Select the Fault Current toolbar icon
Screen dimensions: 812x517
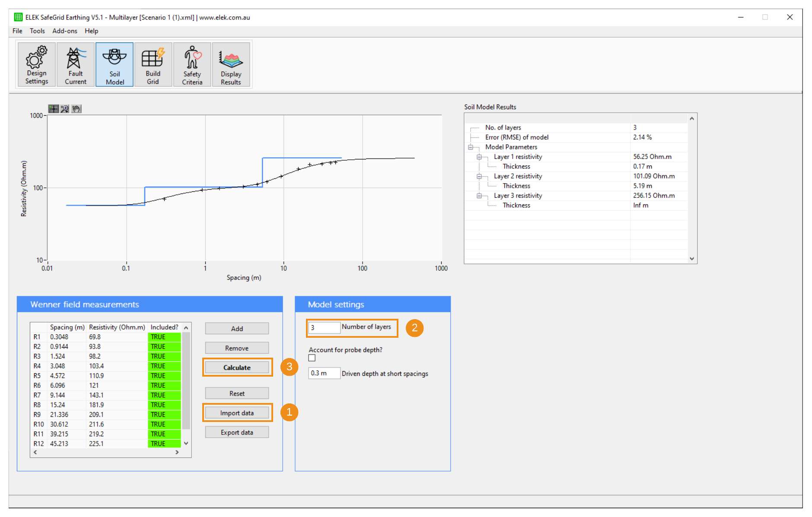(75, 64)
